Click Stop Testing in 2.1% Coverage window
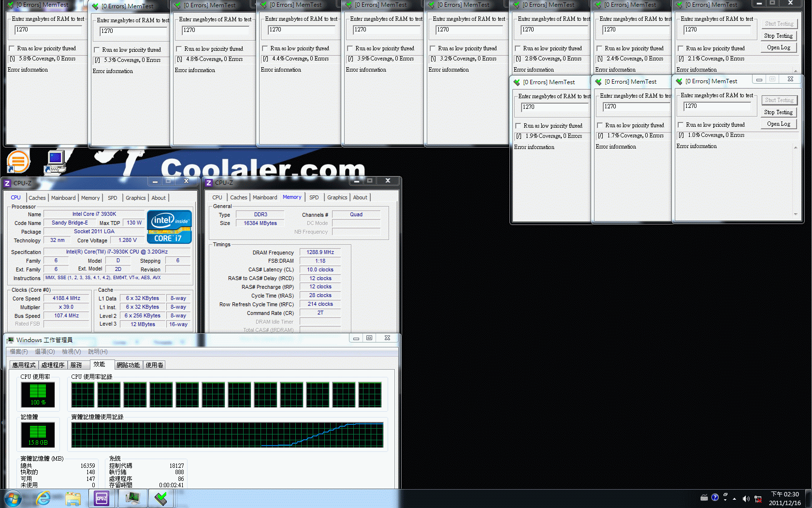The width and height of the screenshot is (812, 508). tap(779, 36)
